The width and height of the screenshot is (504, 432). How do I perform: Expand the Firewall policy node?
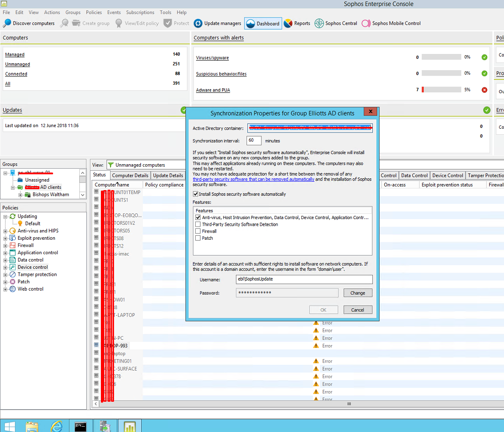tap(5, 245)
